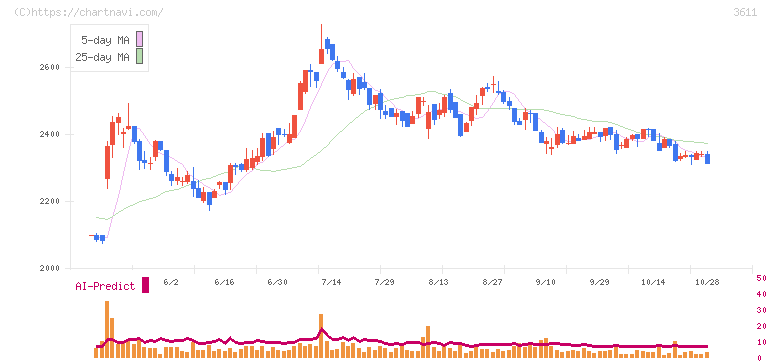Click the "AI-Predict" label
772x361 pixels.
point(105,286)
